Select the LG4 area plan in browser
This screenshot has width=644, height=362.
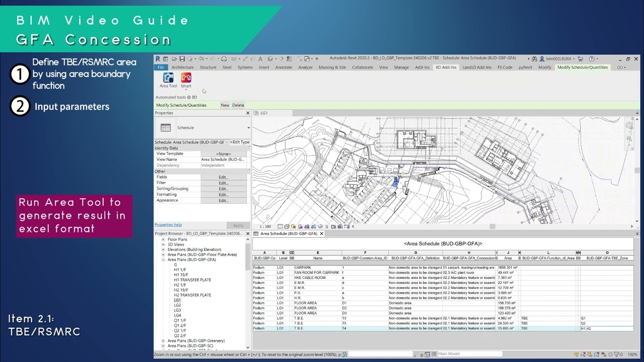178,315
